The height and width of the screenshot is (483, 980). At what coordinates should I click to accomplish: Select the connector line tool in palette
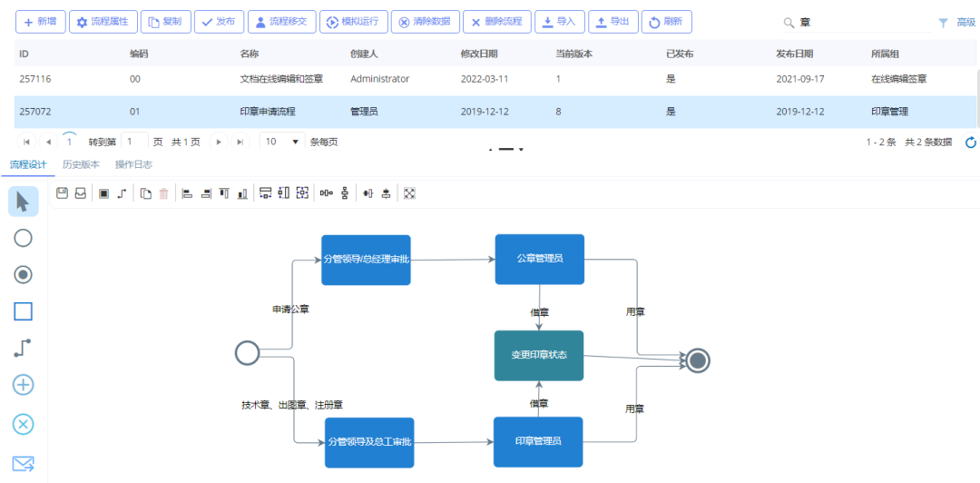[x=23, y=348]
